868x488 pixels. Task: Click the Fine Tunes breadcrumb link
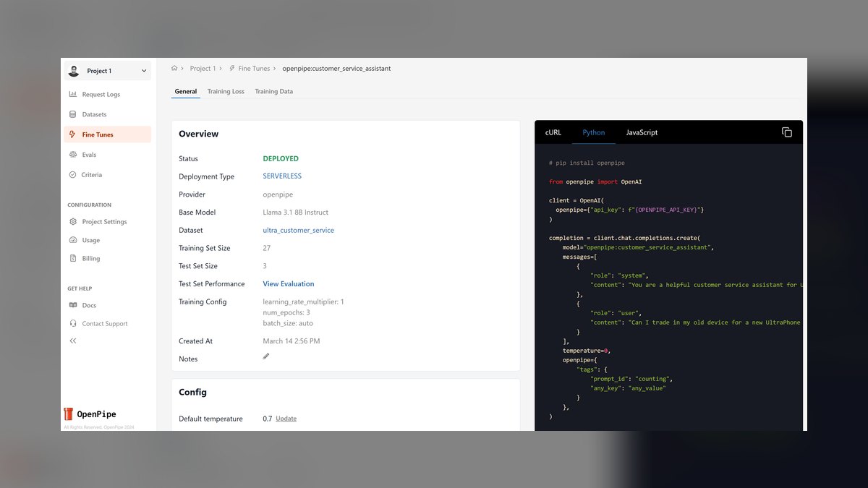point(254,69)
